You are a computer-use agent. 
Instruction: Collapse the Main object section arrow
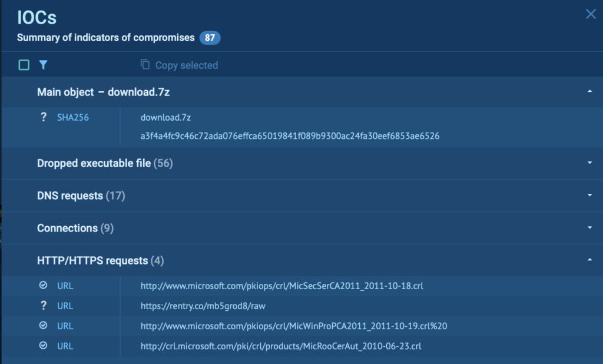[589, 92]
